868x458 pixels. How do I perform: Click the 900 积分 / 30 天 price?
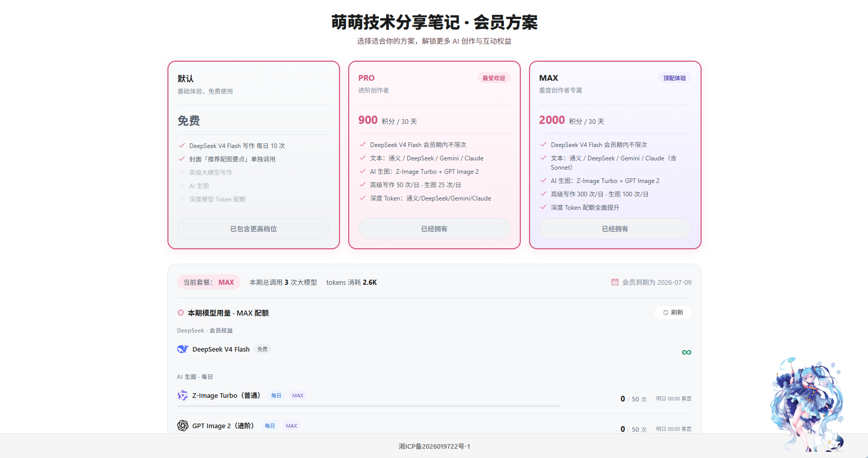(x=388, y=120)
